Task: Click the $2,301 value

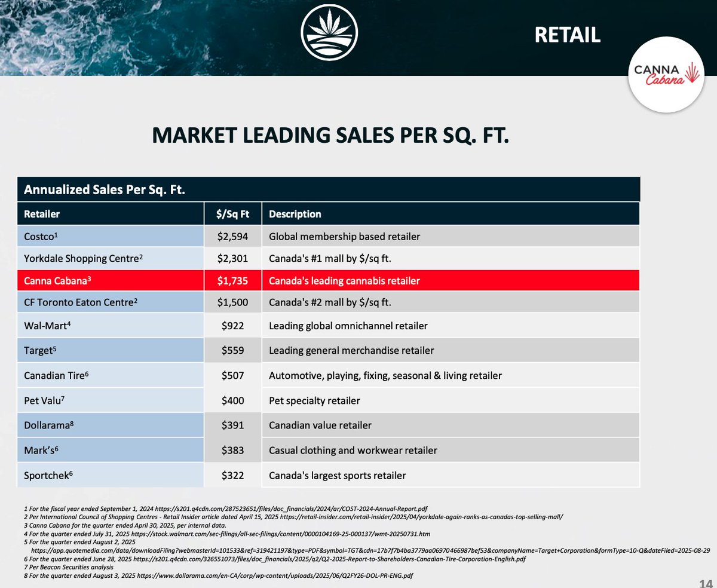Action: coord(233,259)
